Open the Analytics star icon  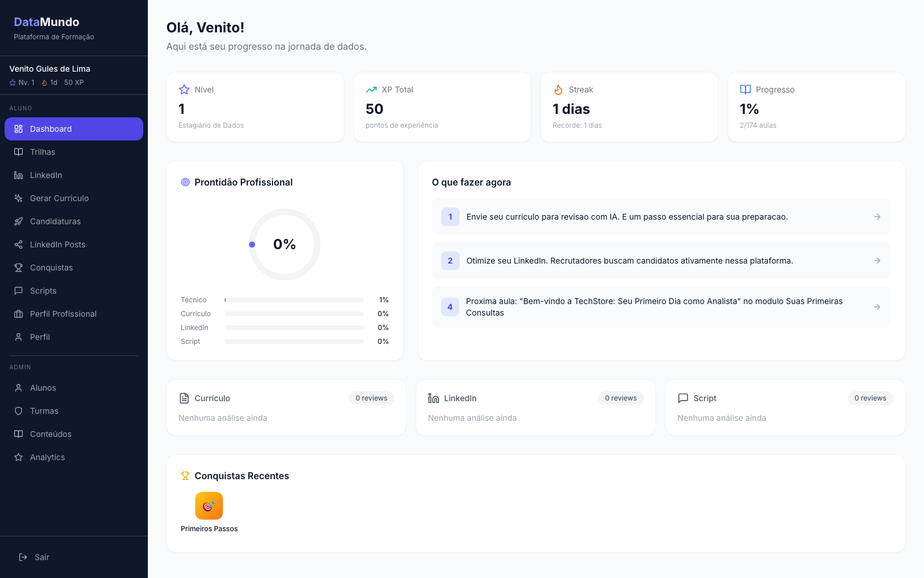(x=18, y=457)
